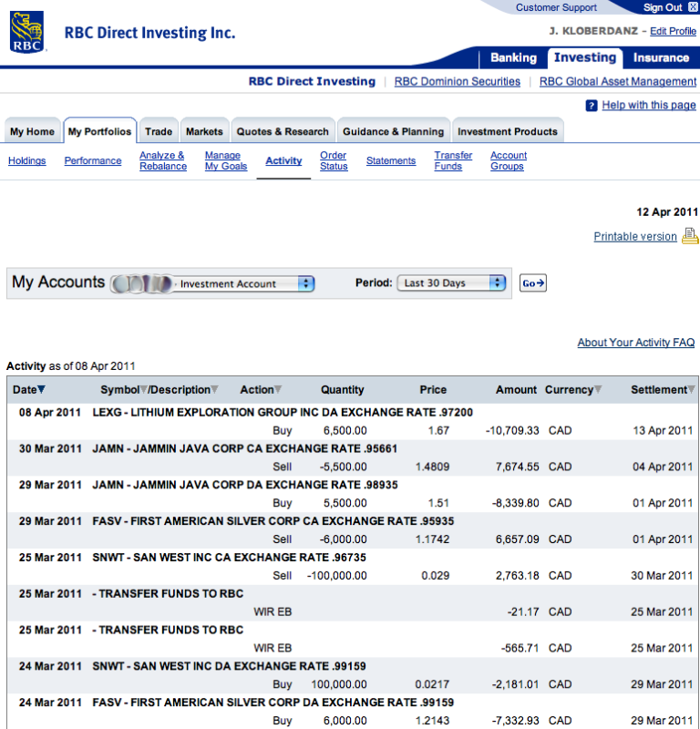Open RBC Global Asset Management link

[618, 81]
